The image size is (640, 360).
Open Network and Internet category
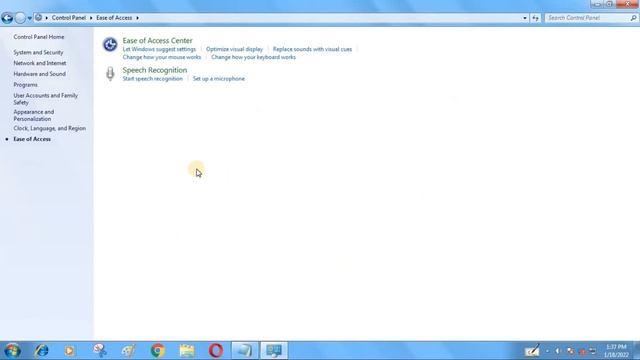coord(40,63)
